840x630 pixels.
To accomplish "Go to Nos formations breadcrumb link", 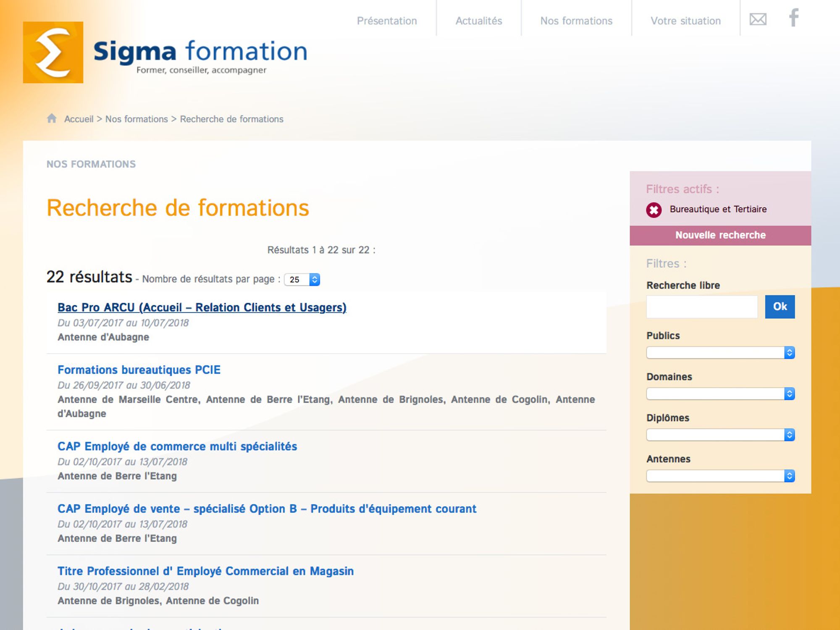I will 136,119.
